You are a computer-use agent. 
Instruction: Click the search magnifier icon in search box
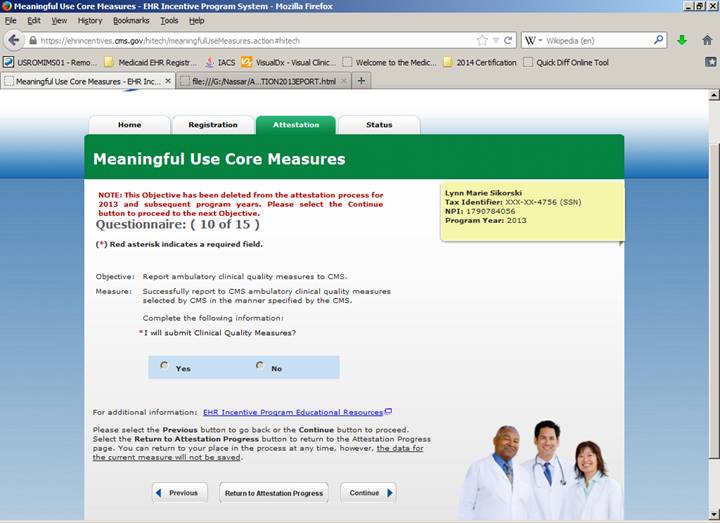pos(659,41)
